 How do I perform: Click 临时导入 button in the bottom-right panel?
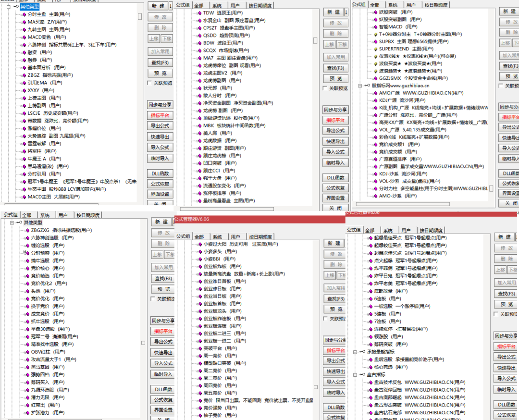click(506, 390)
